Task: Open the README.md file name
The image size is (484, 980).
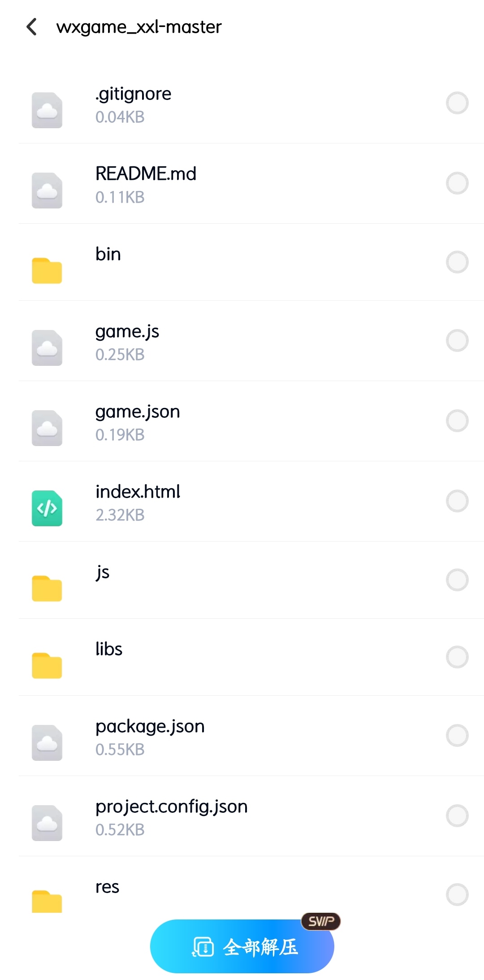Action: (x=146, y=173)
